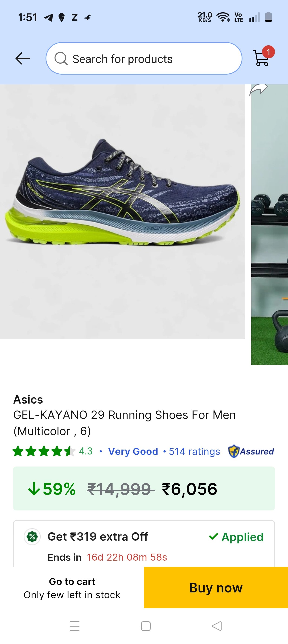Tap the Android home square icon

146,626
